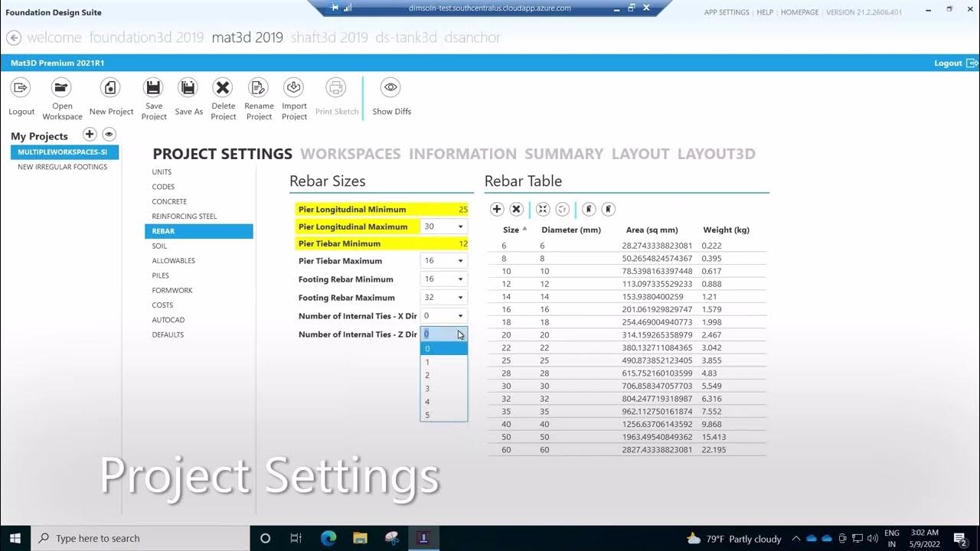This screenshot has height=551, width=980.
Task: Click the Delete Project icon
Action: [223, 87]
